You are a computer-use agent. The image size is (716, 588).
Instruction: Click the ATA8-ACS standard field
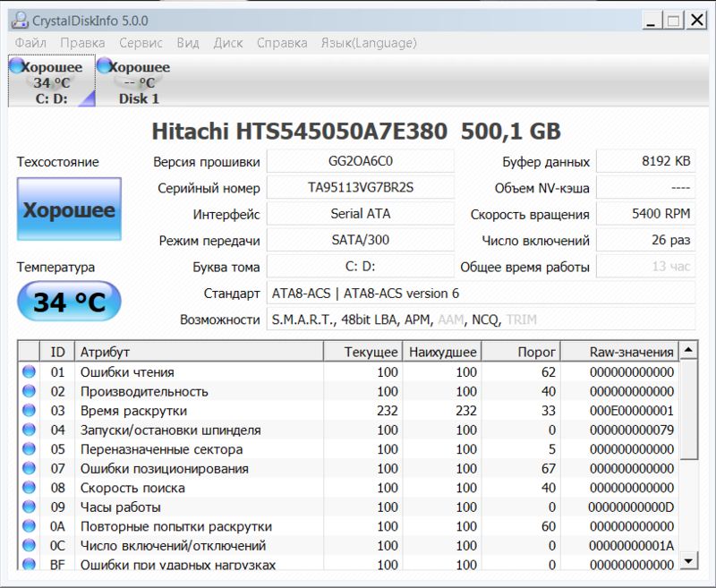[x=481, y=293]
